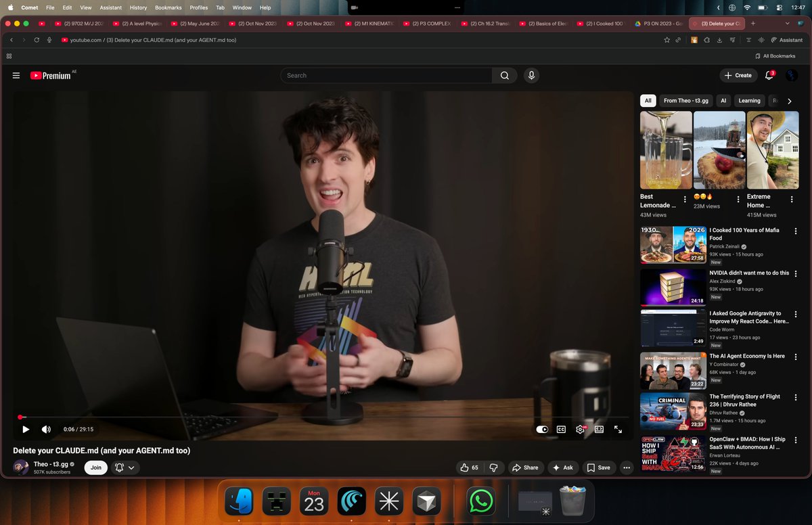The width and height of the screenshot is (812, 525).
Task: Open the YouTube hamburger guide menu
Action: (16, 76)
